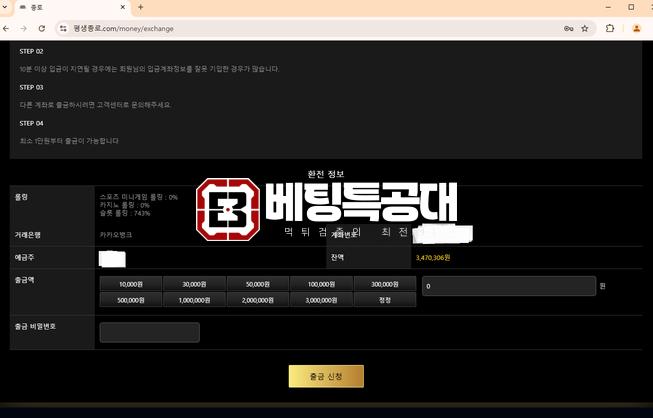Choose the 2,000,000원 withdrawal amount
This screenshot has width=653, height=418.
pos(258,300)
